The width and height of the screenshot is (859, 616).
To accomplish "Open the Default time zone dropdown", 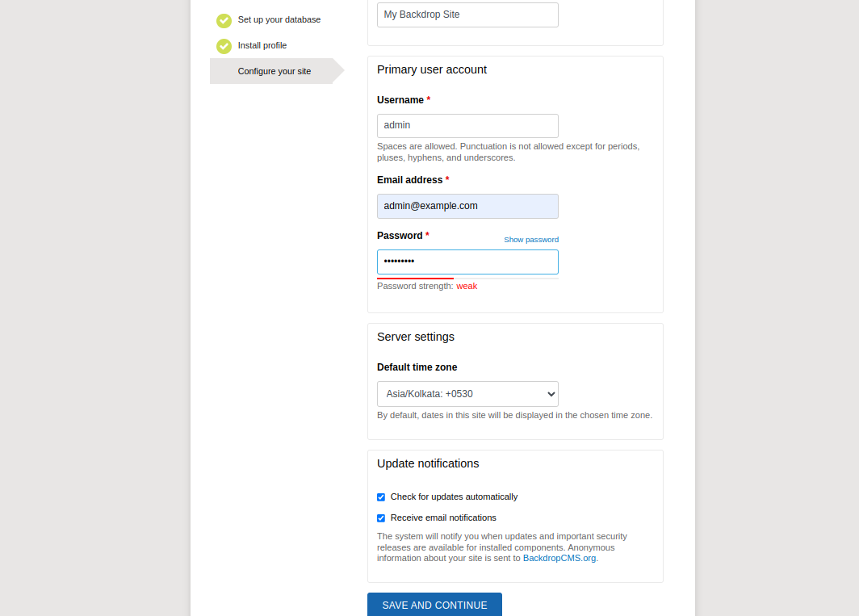I will (467, 394).
